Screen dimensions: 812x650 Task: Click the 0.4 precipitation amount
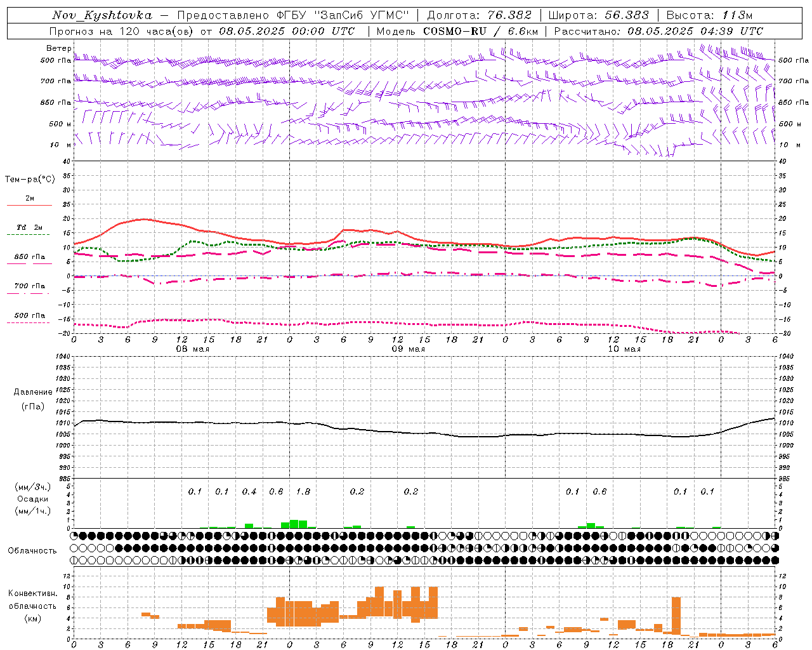(x=249, y=491)
